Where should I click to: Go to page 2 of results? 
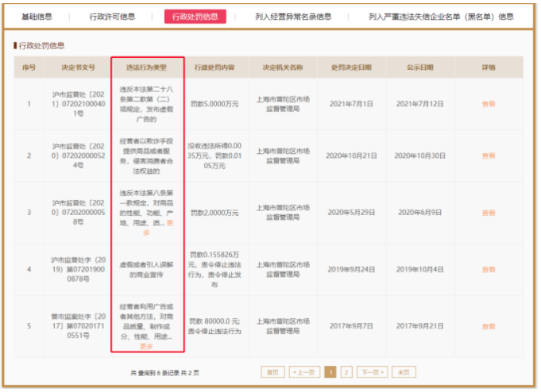click(346, 372)
